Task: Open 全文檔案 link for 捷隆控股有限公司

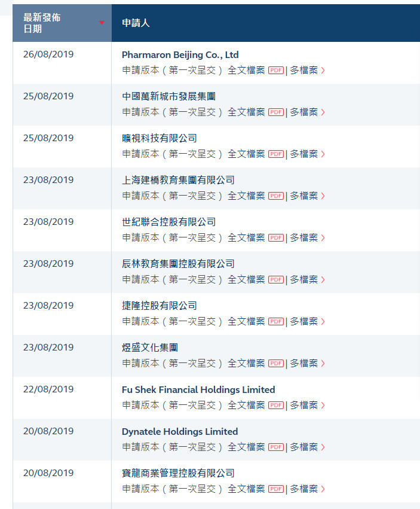Action: click(x=246, y=321)
